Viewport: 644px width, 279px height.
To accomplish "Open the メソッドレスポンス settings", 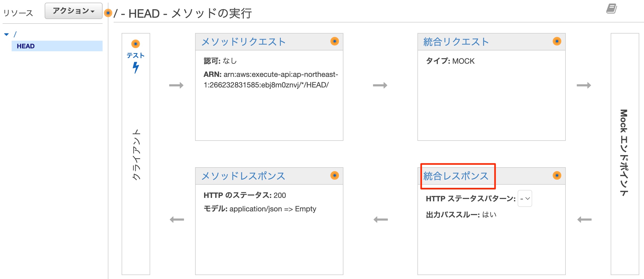I will 243,175.
